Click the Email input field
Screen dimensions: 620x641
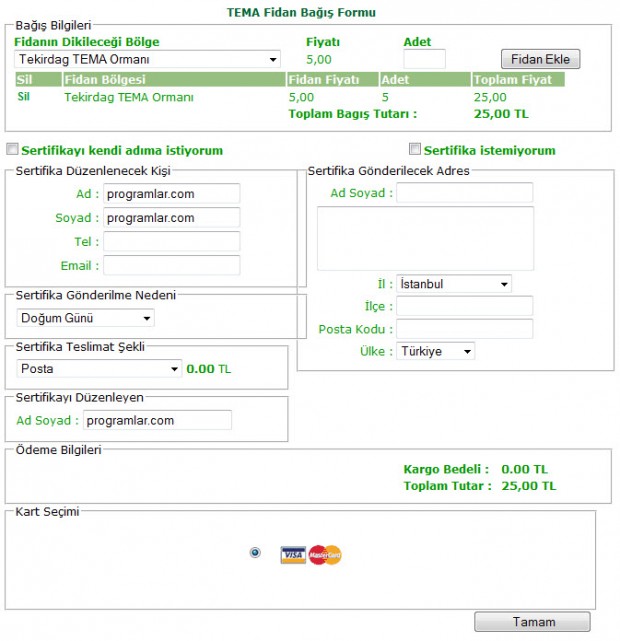[172, 265]
